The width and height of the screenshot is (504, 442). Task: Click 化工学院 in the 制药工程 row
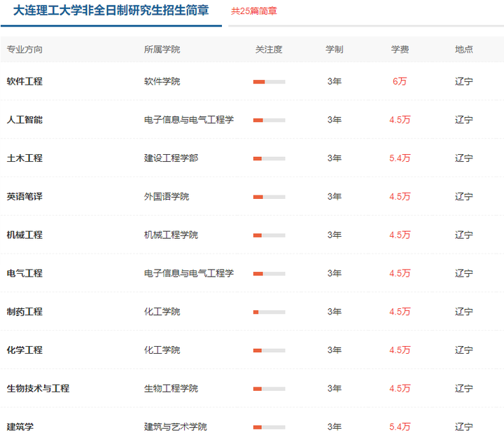pos(162,312)
